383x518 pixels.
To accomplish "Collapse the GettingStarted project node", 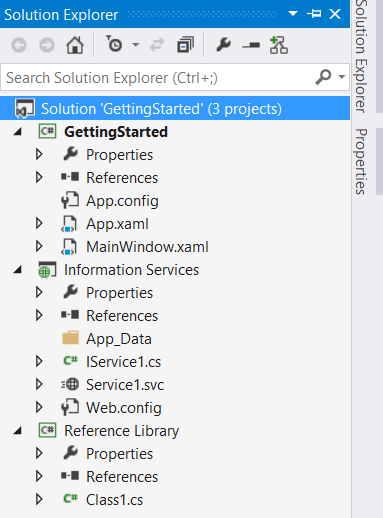I will 18,132.
